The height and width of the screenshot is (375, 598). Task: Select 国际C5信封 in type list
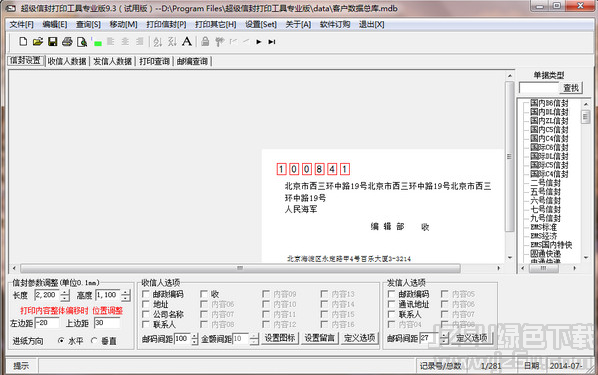click(549, 165)
